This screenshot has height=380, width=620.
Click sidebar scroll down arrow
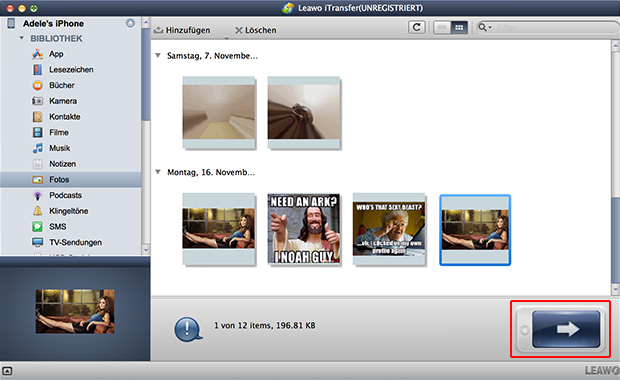[146, 250]
